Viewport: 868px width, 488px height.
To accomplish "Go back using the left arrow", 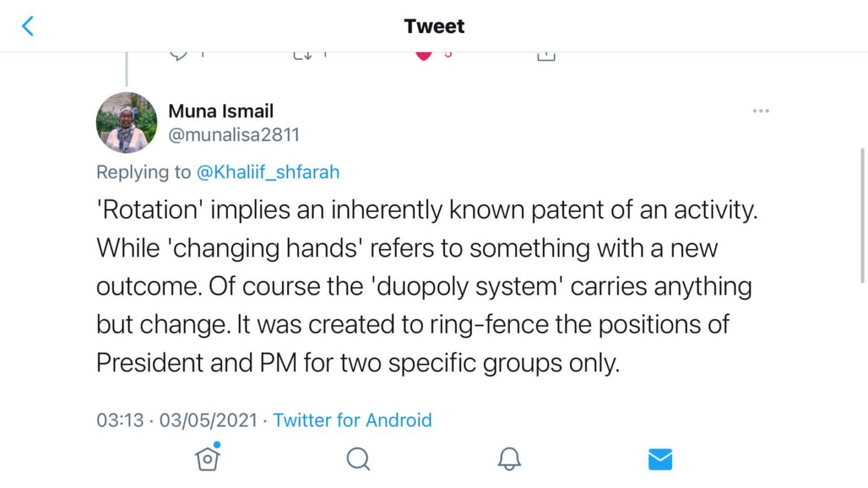I will coord(28,27).
